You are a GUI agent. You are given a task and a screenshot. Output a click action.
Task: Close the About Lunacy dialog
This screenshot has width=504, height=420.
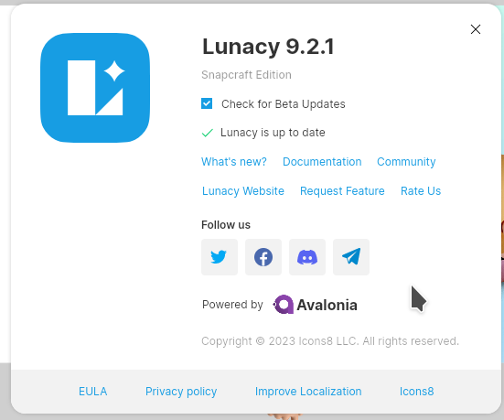476,29
